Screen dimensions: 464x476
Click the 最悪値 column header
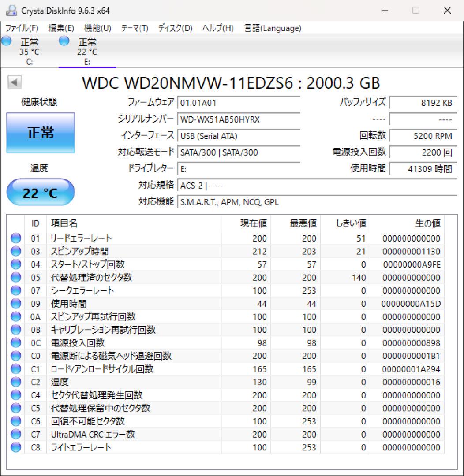tap(296, 223)
